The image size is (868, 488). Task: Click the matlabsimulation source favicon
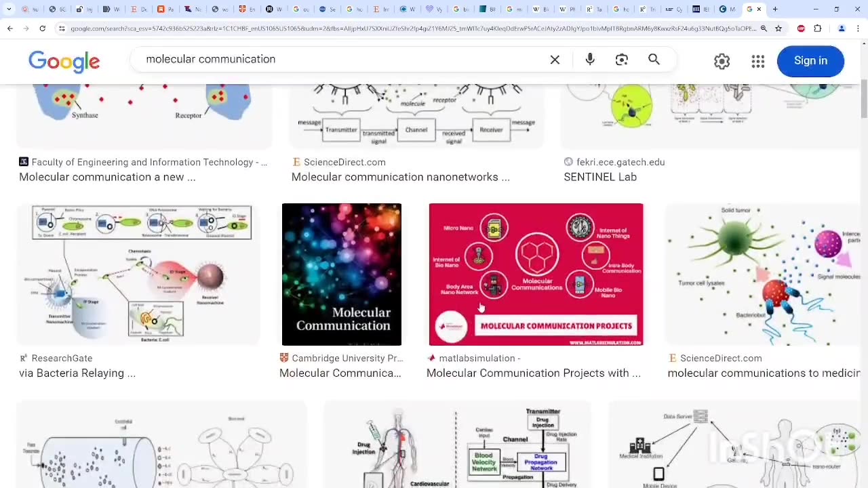coord(431,358)
